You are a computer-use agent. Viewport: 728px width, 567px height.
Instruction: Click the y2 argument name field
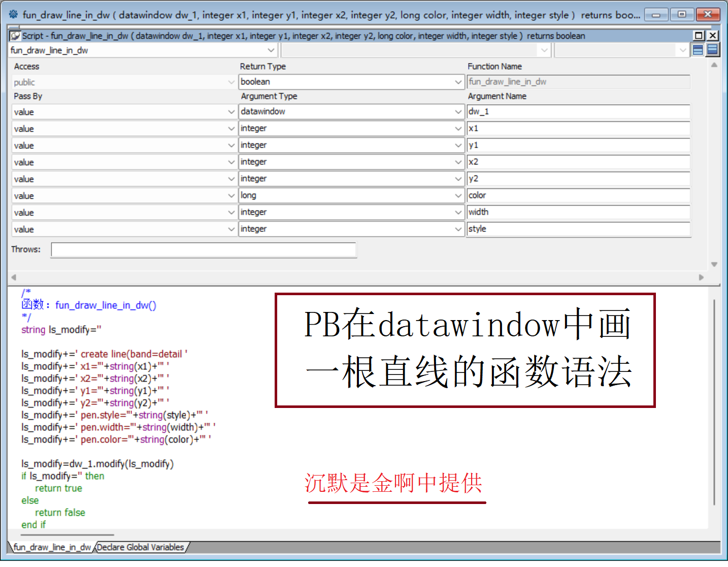[x=578, y=179]
